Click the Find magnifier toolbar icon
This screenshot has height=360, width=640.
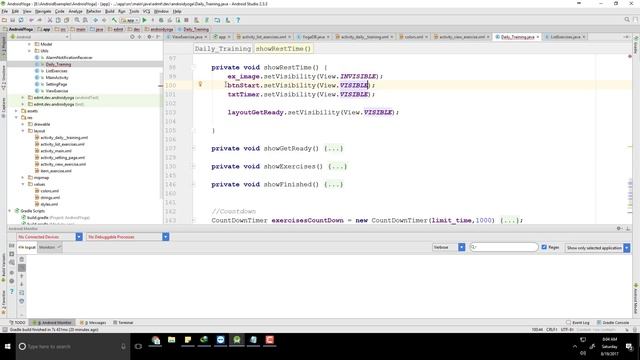click(x=77, y=20)
